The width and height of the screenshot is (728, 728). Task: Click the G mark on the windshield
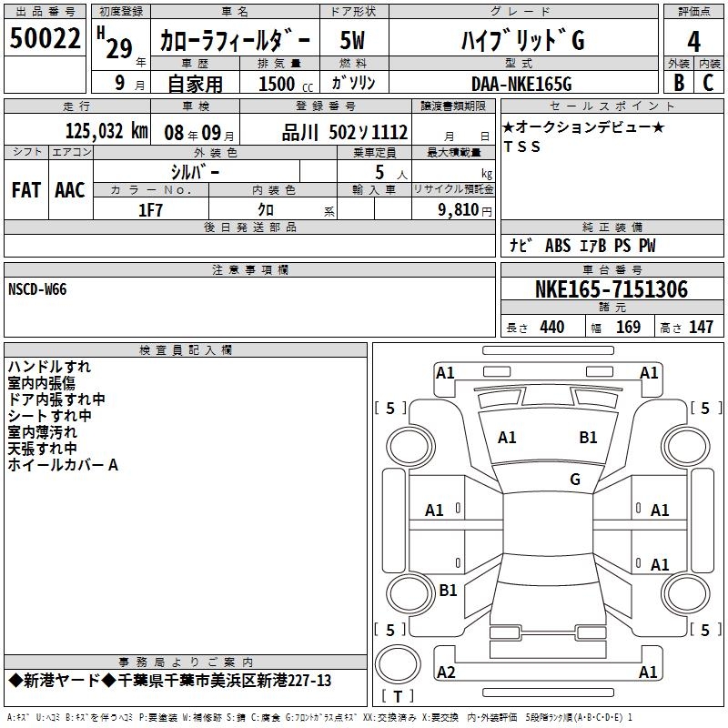[x=575, y=479]
